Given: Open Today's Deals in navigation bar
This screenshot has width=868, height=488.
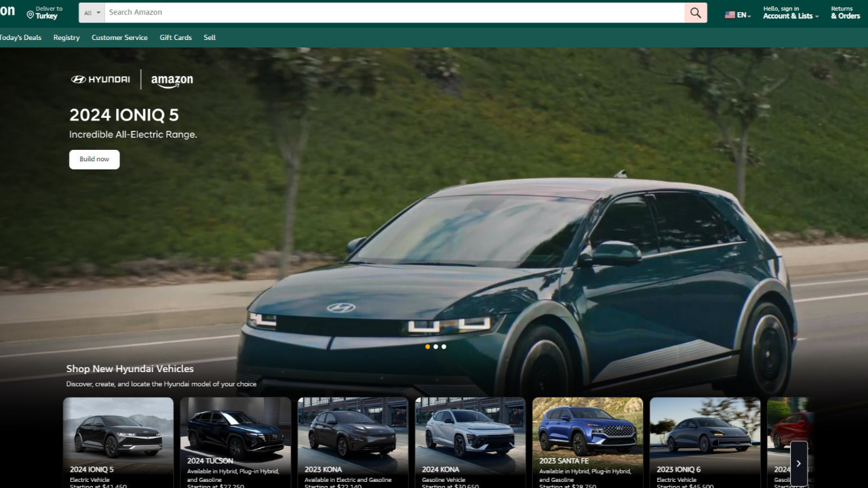Looking at the screenshot, I should click(20, 38).
